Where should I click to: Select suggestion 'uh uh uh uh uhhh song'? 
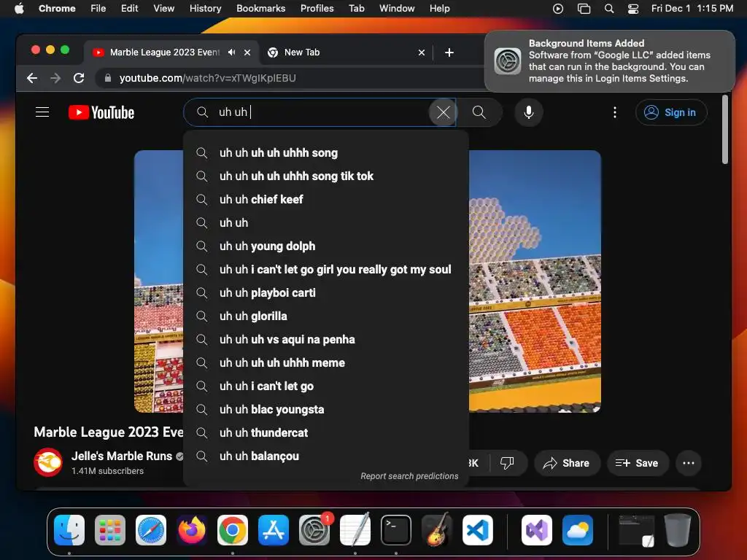click(326, 153)
